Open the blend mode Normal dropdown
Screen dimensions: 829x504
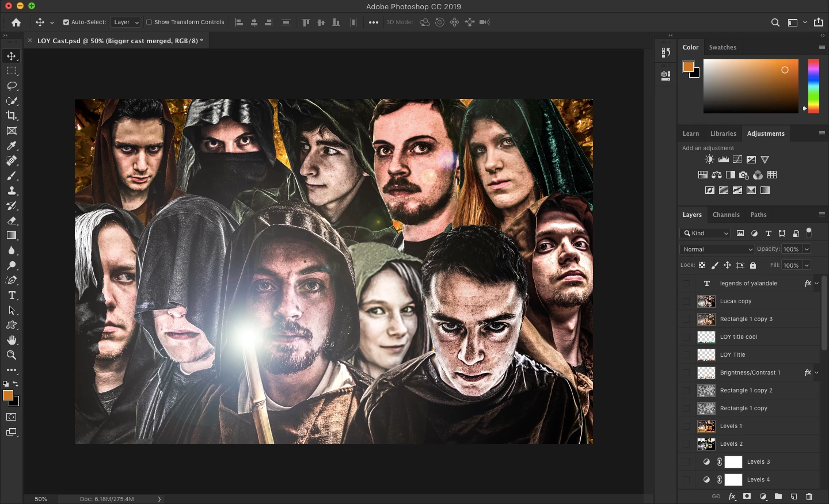(x=717, y=249)
